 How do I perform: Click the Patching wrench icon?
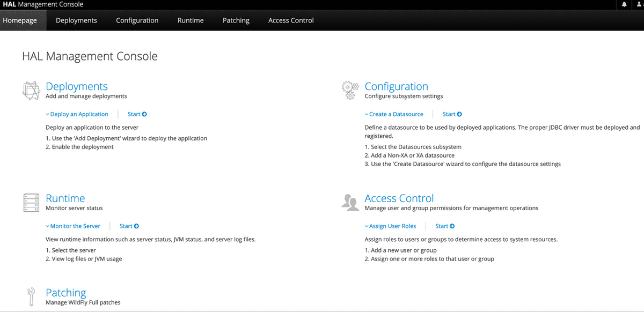[x=31, y=296]
